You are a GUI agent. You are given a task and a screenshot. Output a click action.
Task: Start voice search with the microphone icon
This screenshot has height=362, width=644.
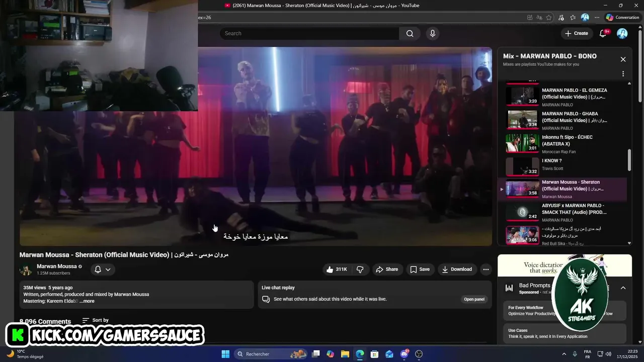432,33
